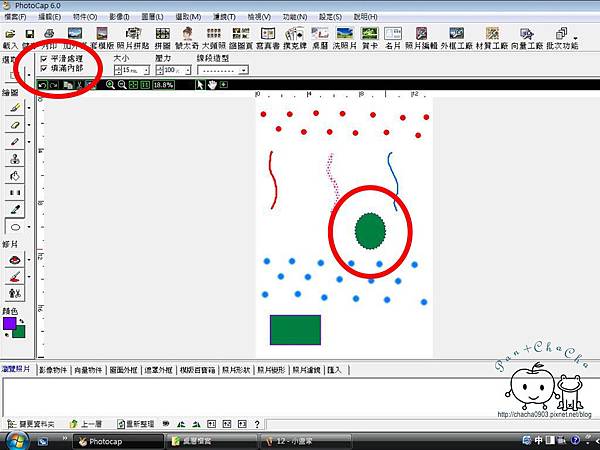This screenshot has height=450, width=600.
Task: Open the 照片拼貼 photo collage tool
Action: coord(133,38)
